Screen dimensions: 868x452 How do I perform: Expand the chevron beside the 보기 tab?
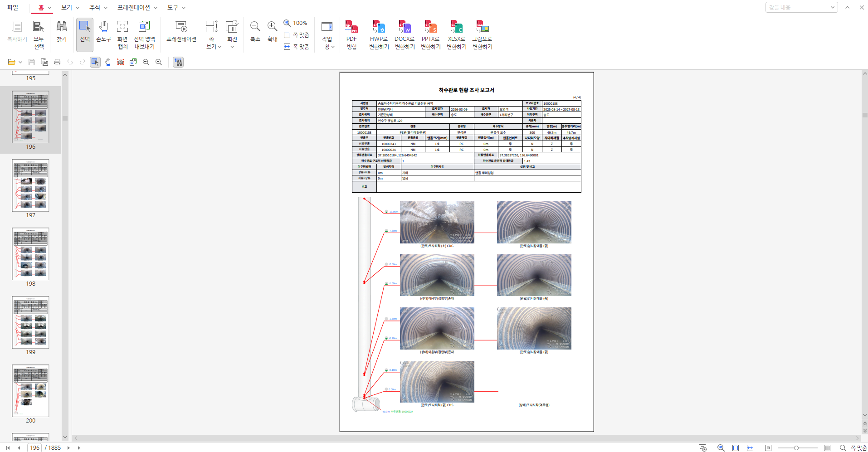(x=78, y=8)
